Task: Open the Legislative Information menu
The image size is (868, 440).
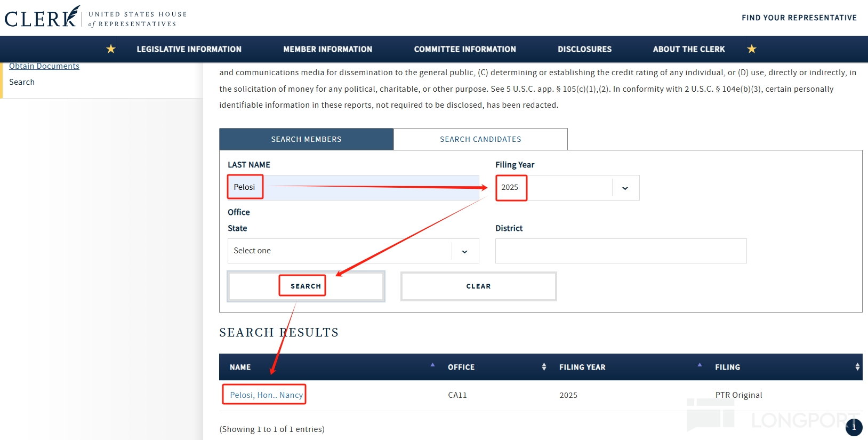Action: pos(189,49)
